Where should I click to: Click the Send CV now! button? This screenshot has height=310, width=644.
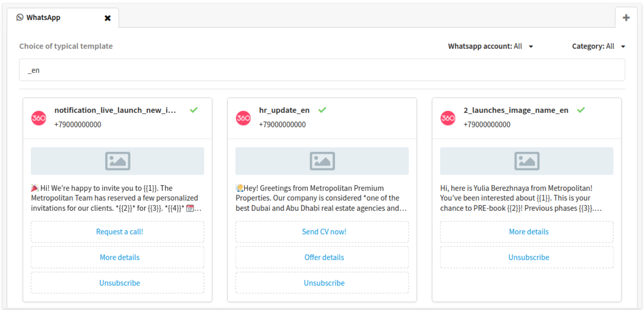322,232
